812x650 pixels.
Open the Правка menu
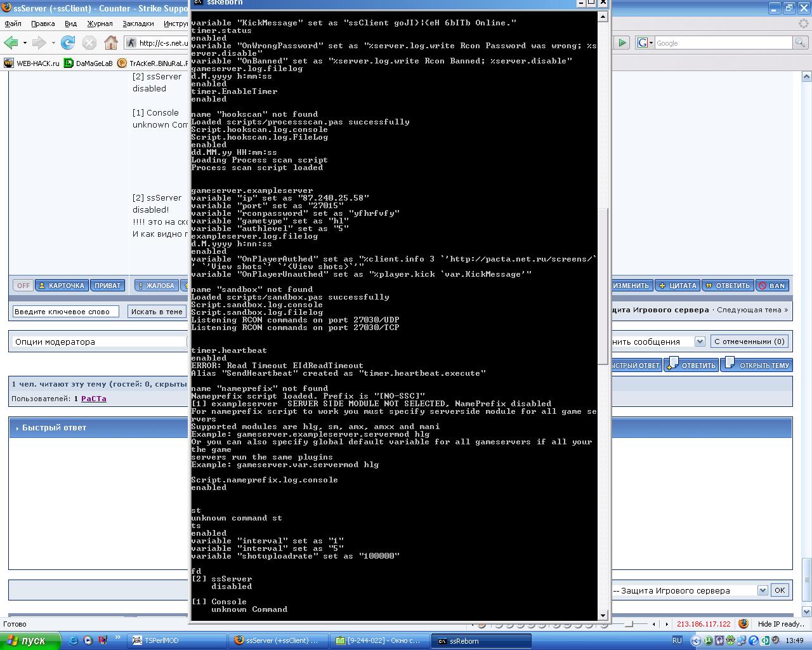pos(43,23)
